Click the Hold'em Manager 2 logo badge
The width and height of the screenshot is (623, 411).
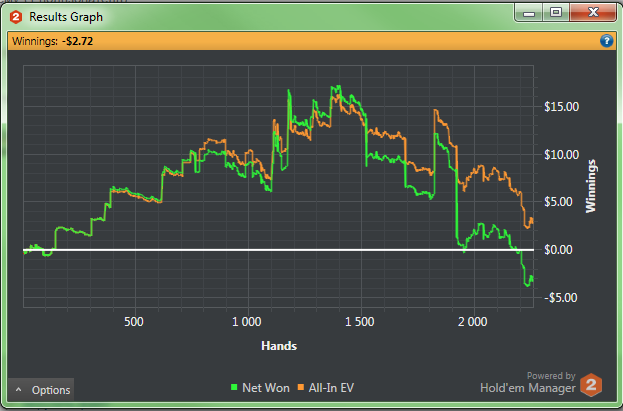point(591,385)
